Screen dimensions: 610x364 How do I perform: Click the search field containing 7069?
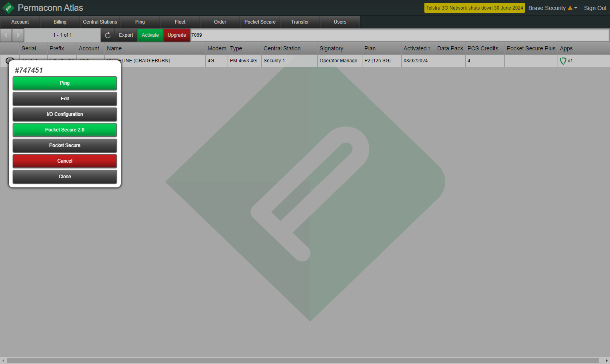(x=400, y=35)
